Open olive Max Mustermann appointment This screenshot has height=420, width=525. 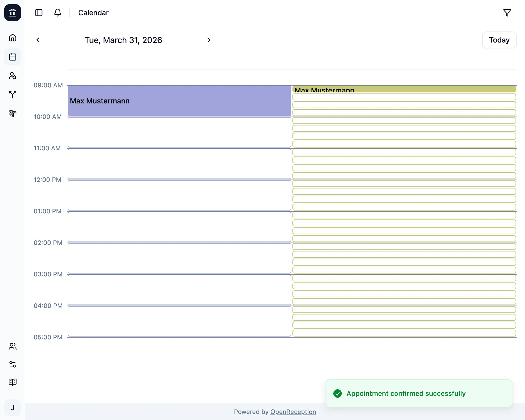[404, 89]
